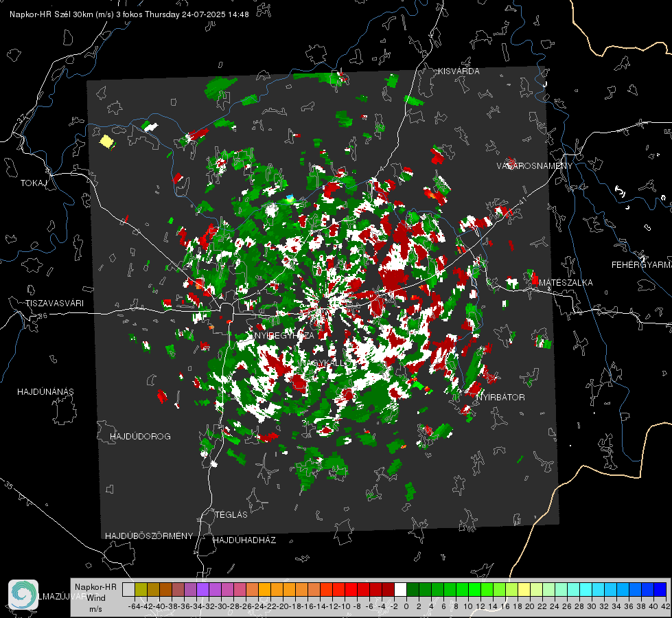
Task: Select the HAJDÚNÁNÁS label
Action: 45,391
